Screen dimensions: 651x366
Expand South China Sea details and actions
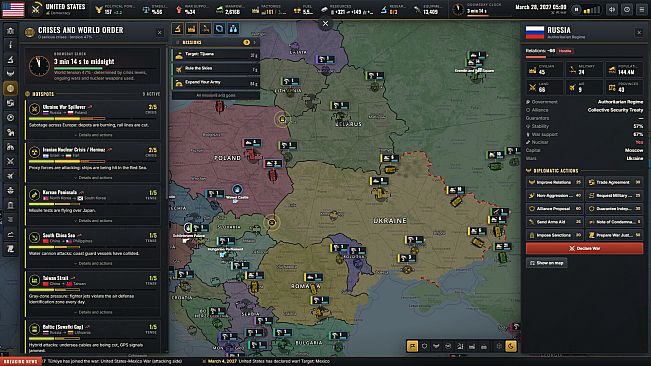click(x=93, y=264)
